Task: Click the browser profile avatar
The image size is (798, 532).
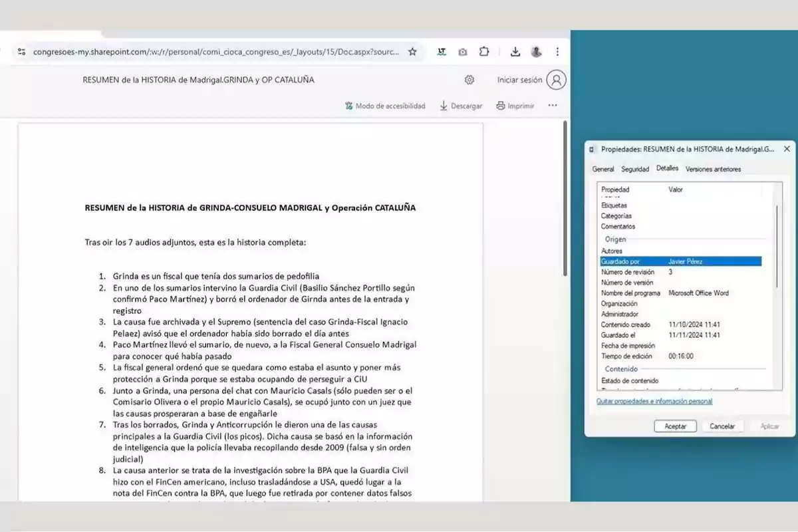Action: coord(536,52)
